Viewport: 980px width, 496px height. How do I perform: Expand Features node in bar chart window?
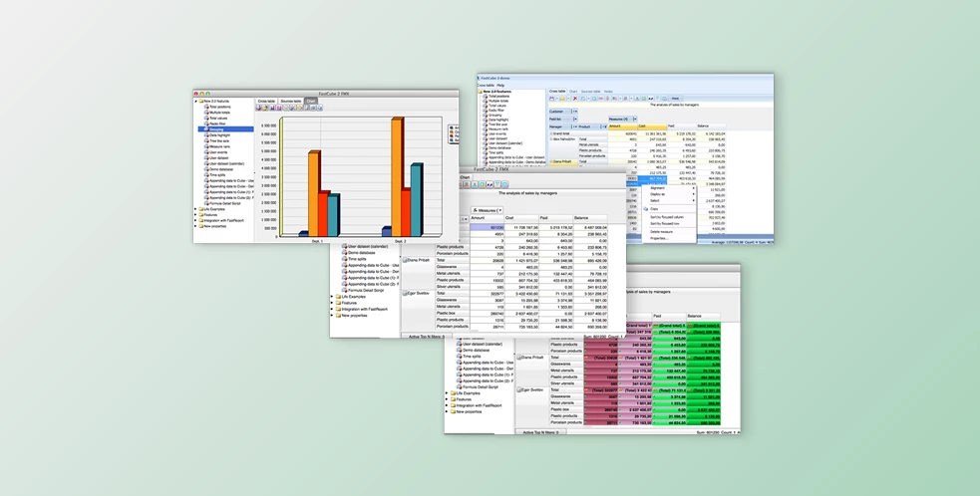195,215
